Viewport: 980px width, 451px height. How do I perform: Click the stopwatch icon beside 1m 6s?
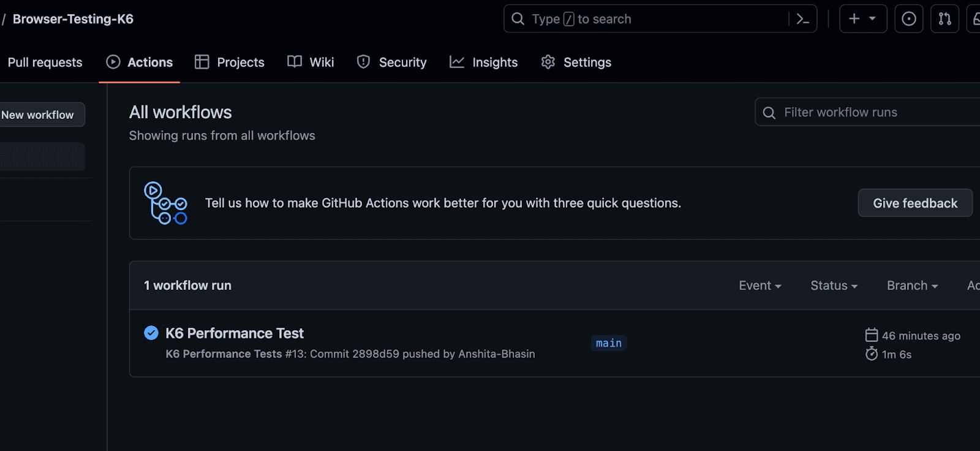(872, 354)
